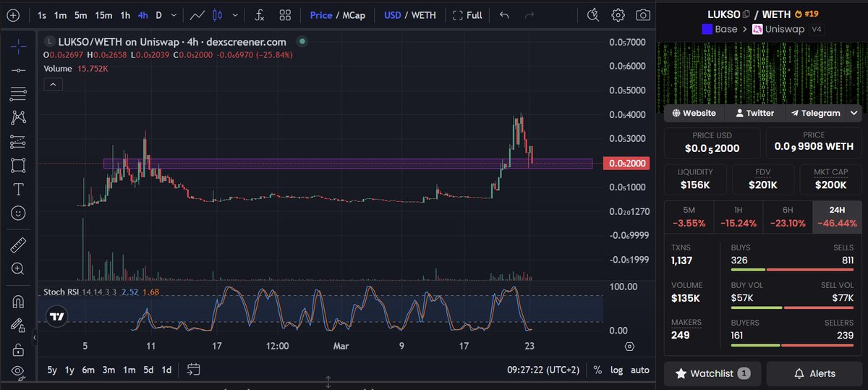Select the trend line tool
Viewport: 868px width, 390px height.
(x=19, y=70)
